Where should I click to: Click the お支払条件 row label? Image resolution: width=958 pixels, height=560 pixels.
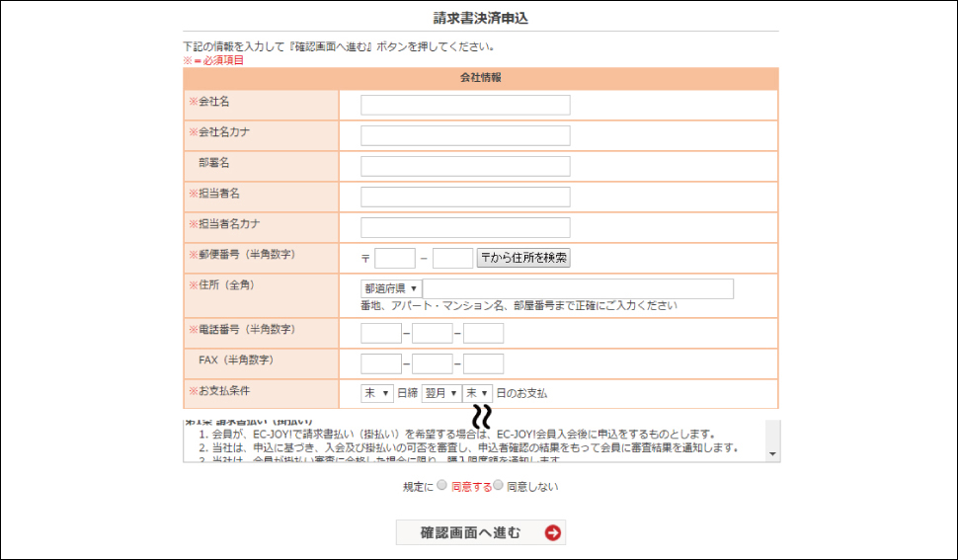(224, 391)
